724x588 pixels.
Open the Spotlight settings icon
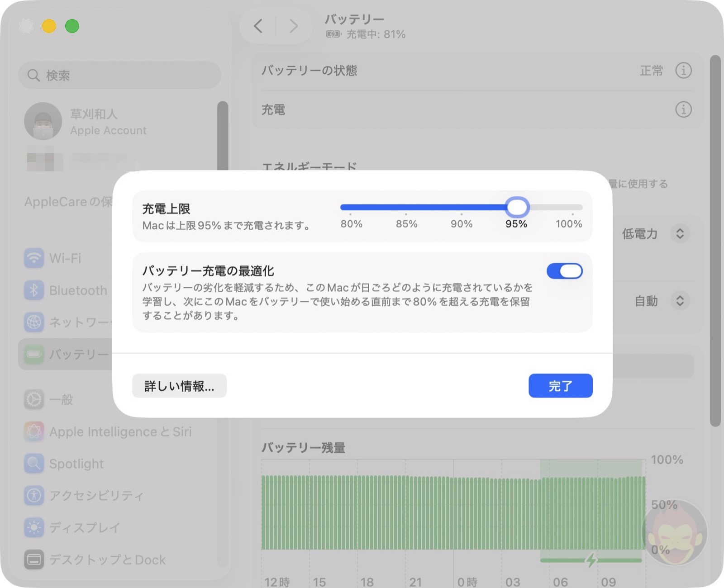click(34, 464)
